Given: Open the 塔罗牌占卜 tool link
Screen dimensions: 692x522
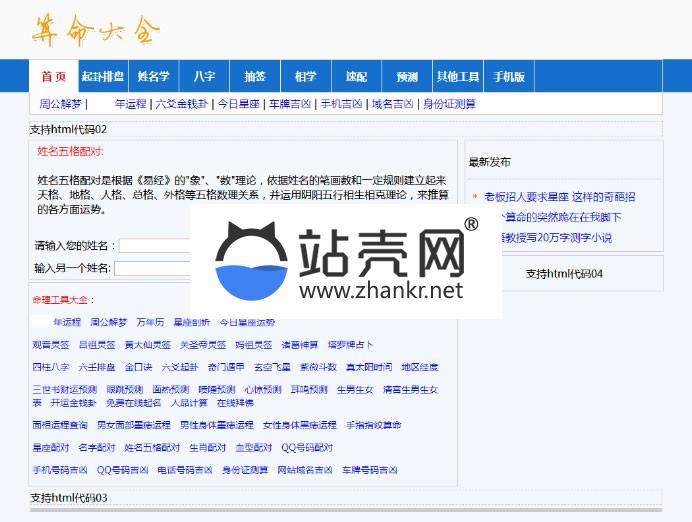Looking at the screenshot, I should pos(350,344).
